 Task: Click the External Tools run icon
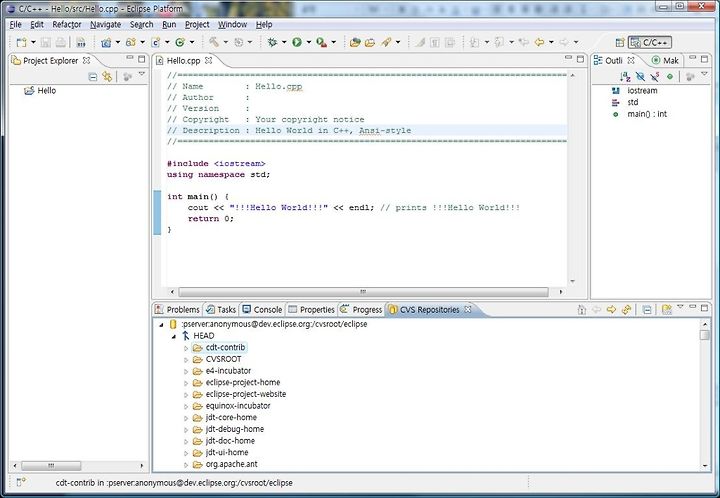pyautogui.click(x=321, y=42)
